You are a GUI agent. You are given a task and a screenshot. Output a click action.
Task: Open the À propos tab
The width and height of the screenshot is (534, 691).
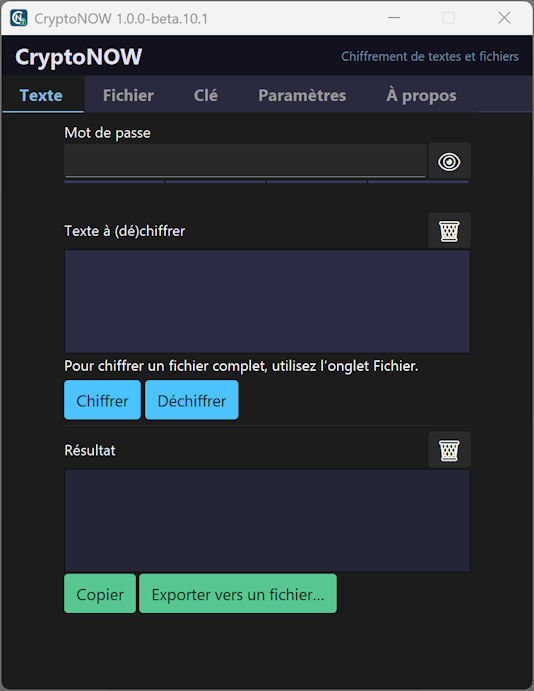(x=421, y=95)
